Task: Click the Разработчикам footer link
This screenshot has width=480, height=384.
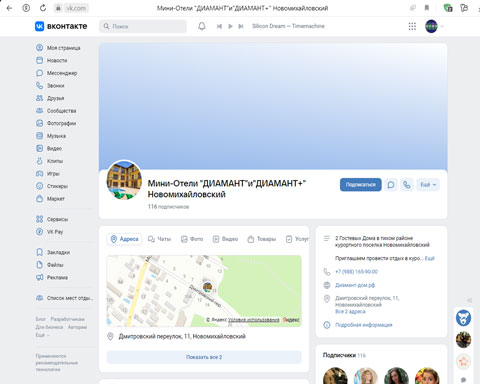Action: 68,319
